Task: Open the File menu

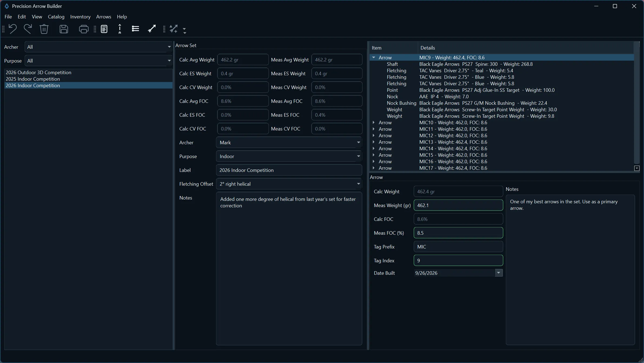Action: coord(8,17)
